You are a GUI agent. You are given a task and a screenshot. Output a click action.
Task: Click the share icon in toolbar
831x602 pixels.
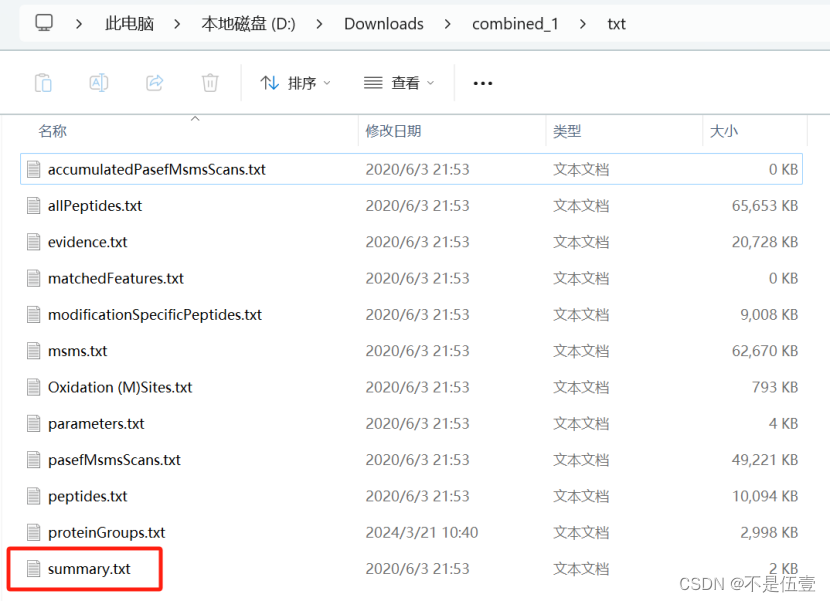click(155, 83)
